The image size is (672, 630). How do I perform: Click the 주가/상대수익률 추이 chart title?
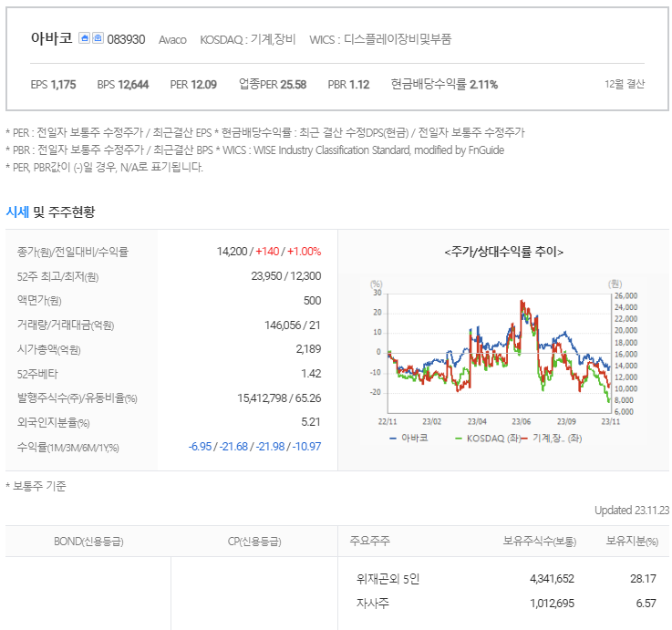(504, 252)
